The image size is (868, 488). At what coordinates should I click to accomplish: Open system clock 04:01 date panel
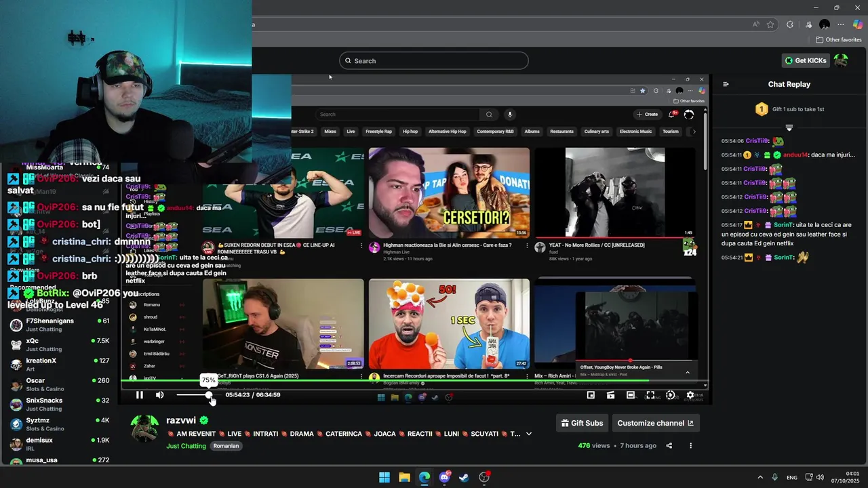846,477
